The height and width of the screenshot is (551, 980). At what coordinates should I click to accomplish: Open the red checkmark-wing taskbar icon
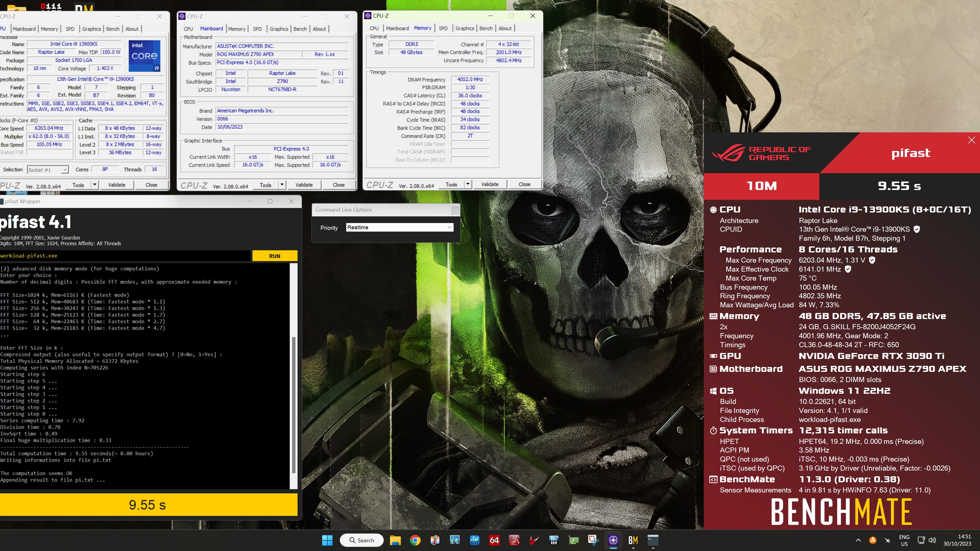[x=534, y=540]
